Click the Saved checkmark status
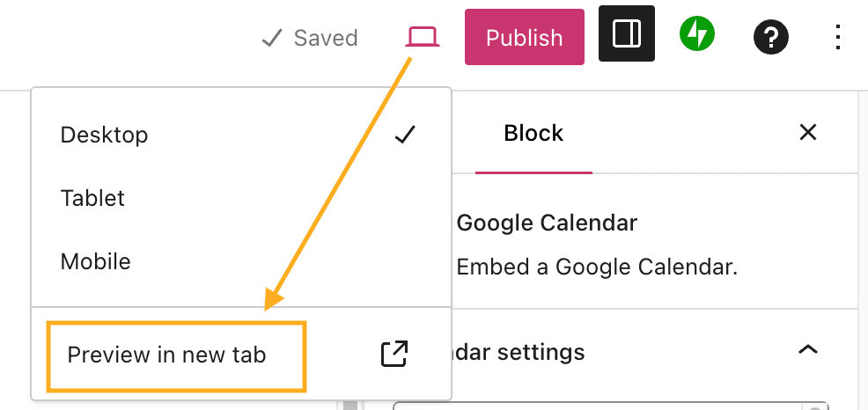The image size is (868, 410). coord(310,38)
